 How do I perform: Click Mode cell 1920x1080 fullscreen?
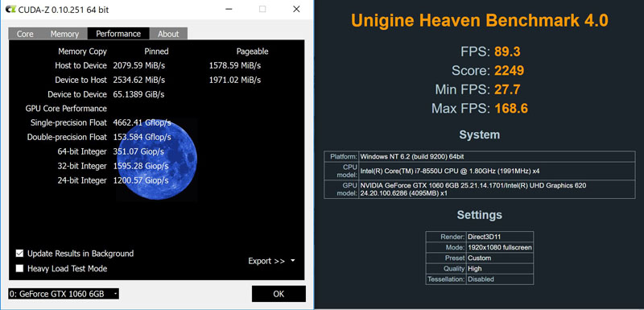click(500, 247)
